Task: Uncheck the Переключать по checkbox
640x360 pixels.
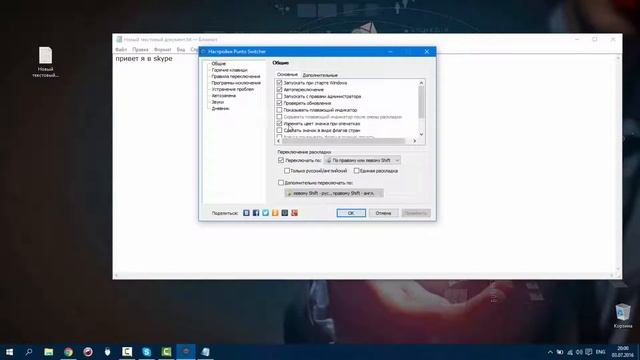Action: click(281, 160)
